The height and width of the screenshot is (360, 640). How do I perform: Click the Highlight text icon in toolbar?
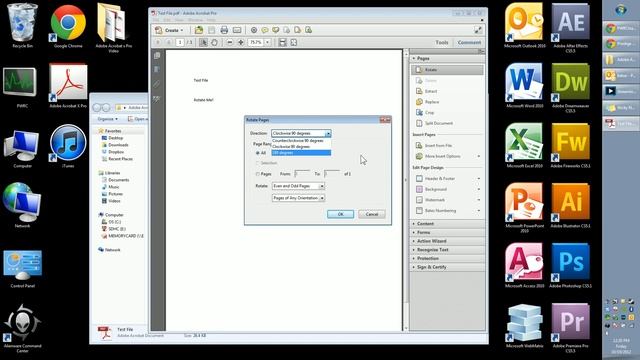click(276, 30)
